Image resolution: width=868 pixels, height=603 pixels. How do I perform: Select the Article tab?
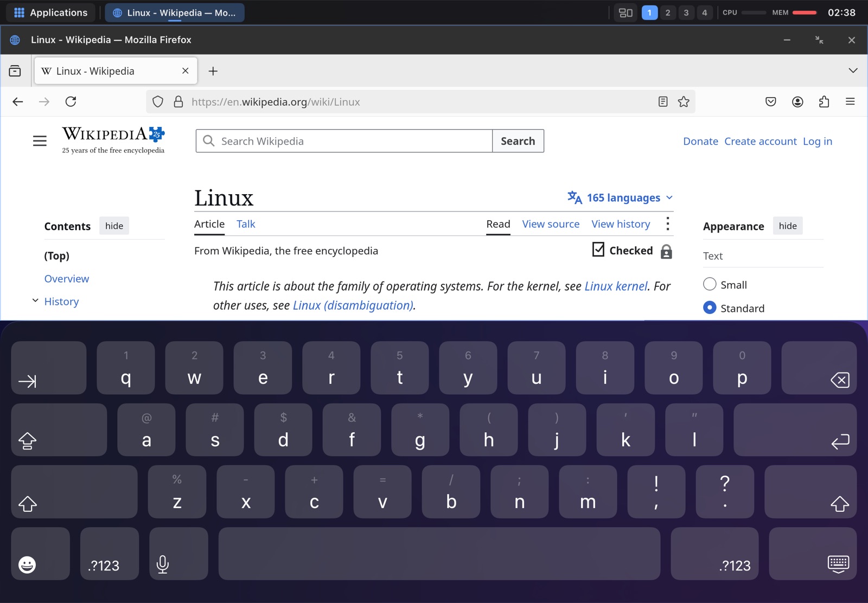pos(209,224)
